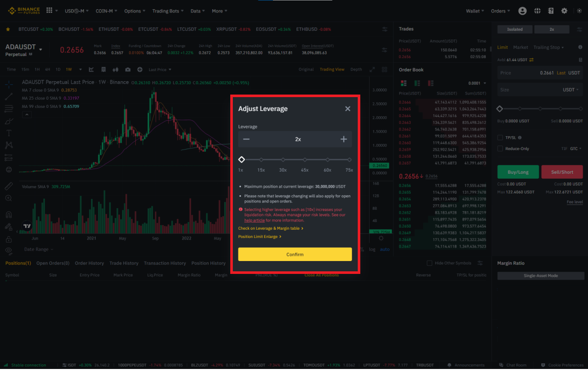Open the Trailing Stop order type dropdown

tap(548, 47)
